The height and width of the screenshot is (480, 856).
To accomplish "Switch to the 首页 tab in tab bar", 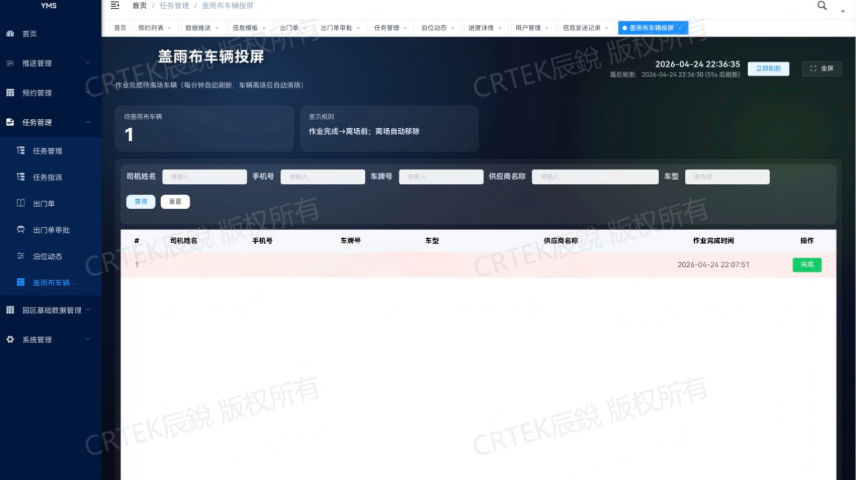I will point(120,28).
